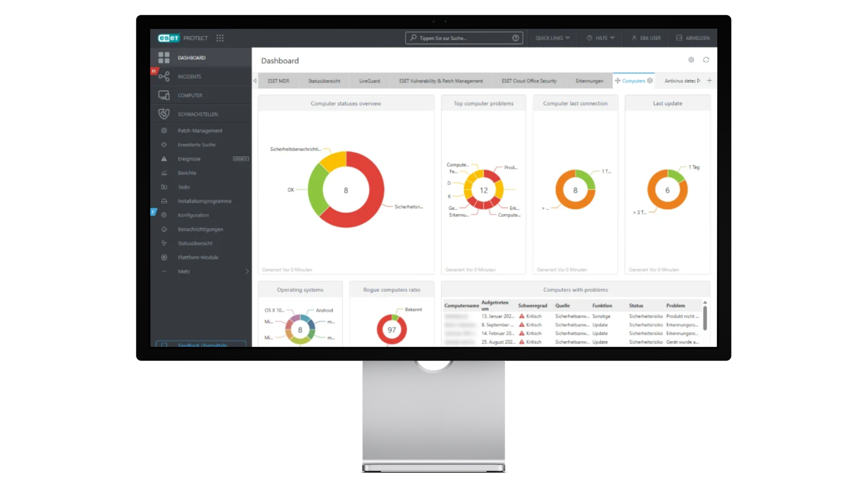Image resolution: width=868 pixels, height=488 pixels.
Task: Open the Computers tab gear settings
Action: click(650, 80)
